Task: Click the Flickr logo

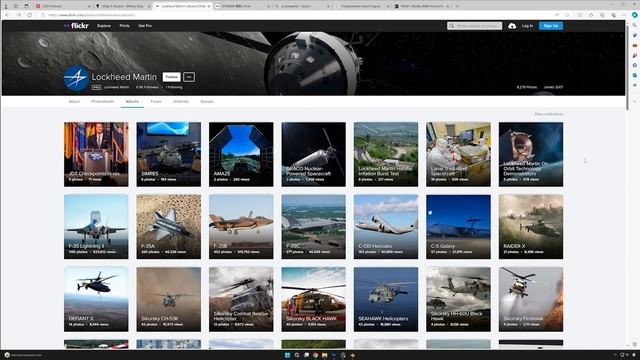Action: (x=76, y=26)
